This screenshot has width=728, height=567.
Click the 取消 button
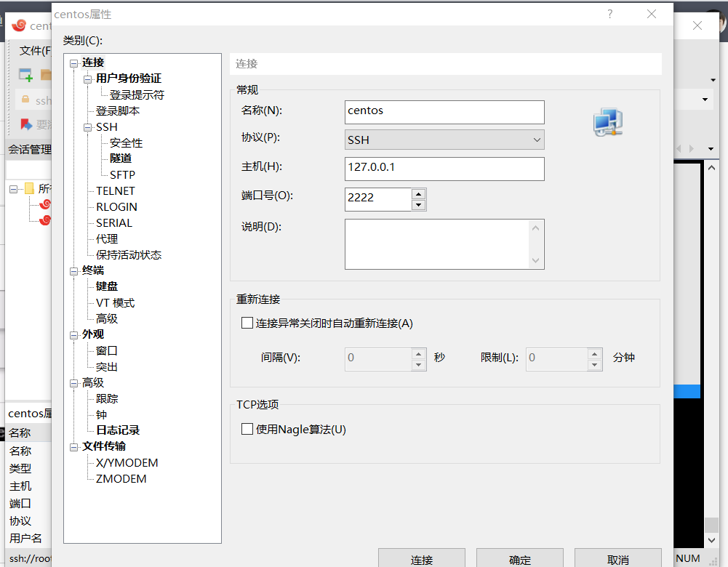pyautogui.click(x=618, y=558)
